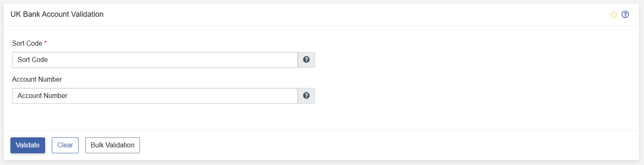
Task: Add page to favorites using the yellow star outline
Action: click(x=613, y=15)
